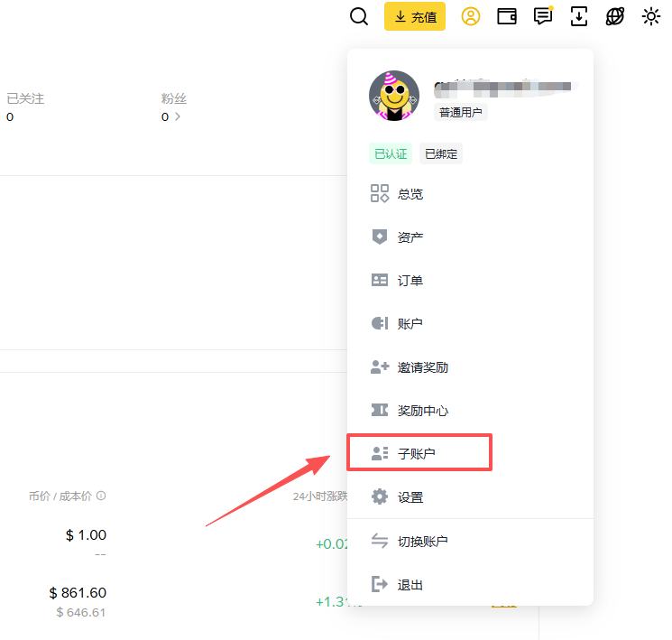Screen dimensions: 672x640
Task: Click the 设置 gear icon
Action: coord(379,496)
